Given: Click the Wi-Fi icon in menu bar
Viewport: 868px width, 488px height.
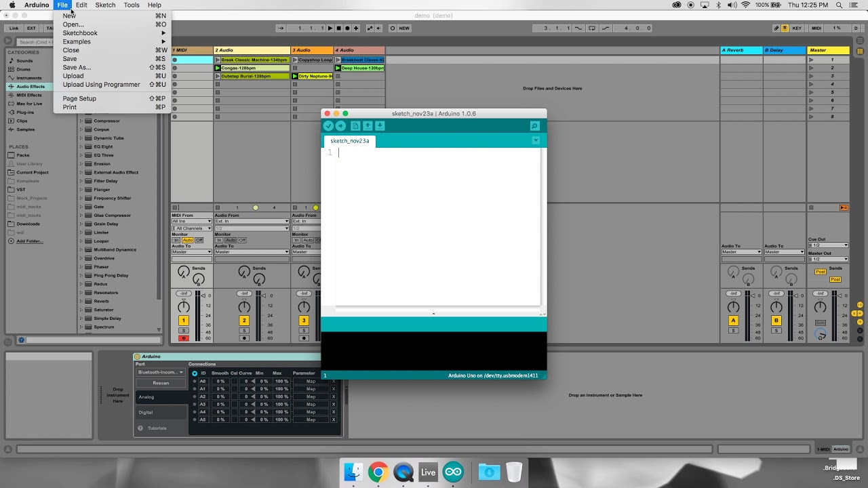Looking at the screenshot, I should point(746,5).
